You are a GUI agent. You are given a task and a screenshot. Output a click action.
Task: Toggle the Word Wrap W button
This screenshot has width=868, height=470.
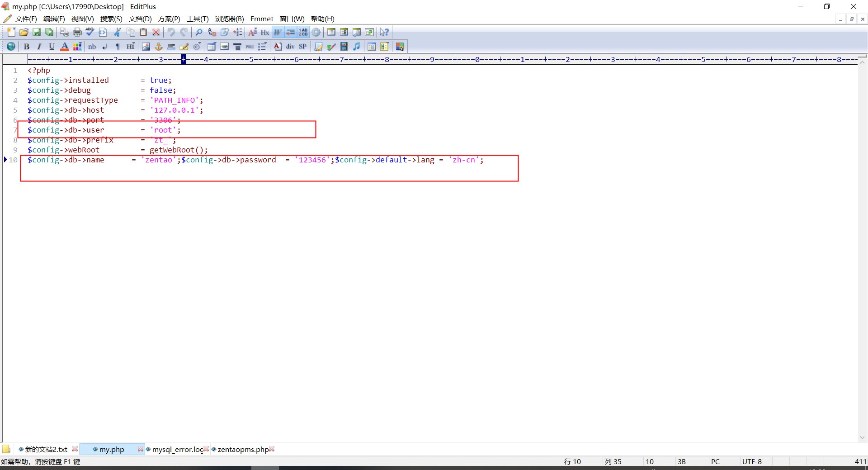[278, 32]
